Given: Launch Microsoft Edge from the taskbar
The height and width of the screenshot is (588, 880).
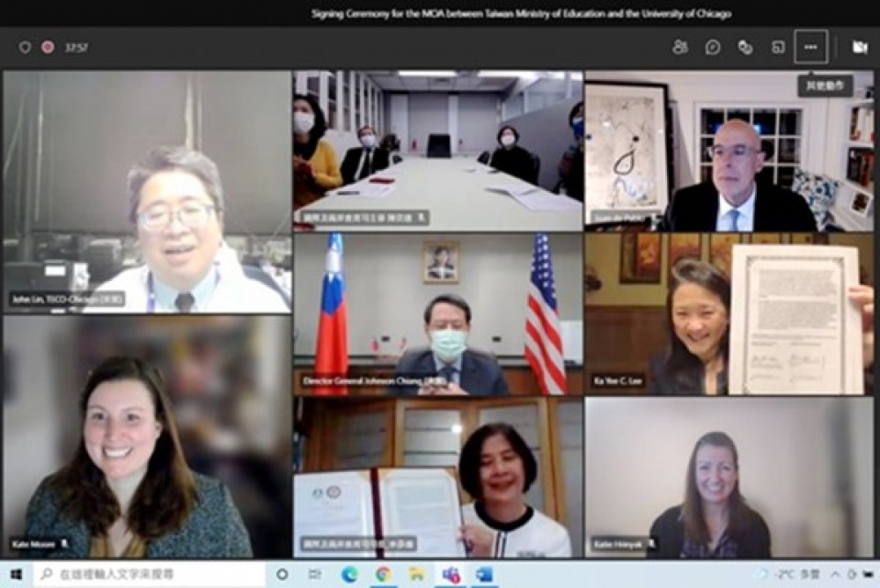Looking at the screenshot, I should [x=349, y=574].
